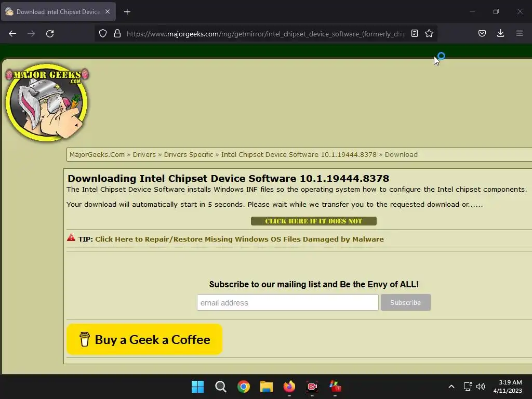Open the Repair/Restore Missing Windows OS Files tip
Image resolution: width=532 pixels, height=399 pixels.
coord(240,239)
